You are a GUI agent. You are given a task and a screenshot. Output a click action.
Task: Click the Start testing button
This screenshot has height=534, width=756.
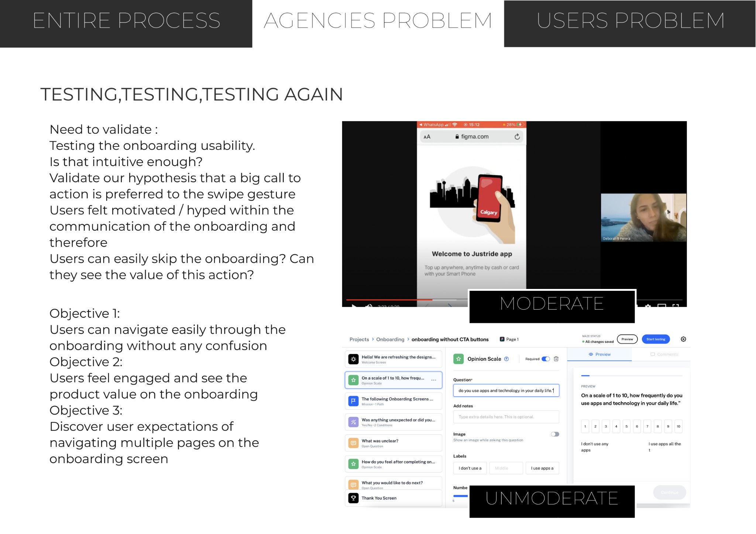[656, 339]
